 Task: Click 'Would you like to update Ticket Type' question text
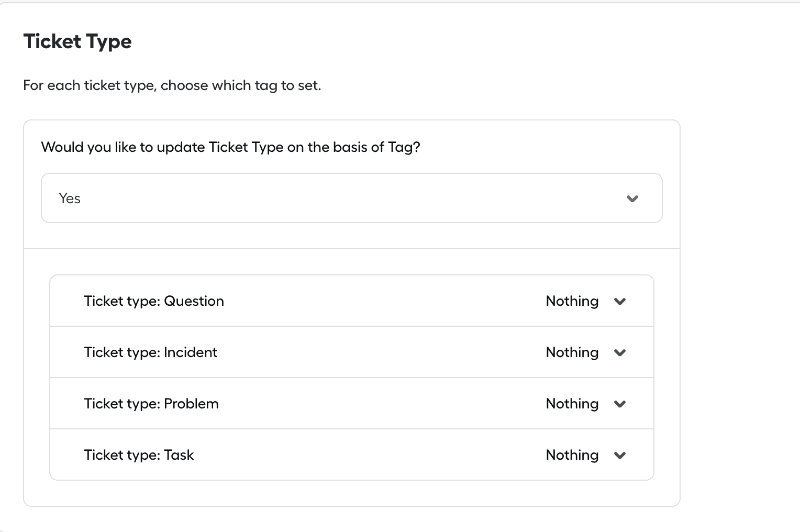pyautogui.click(x=230, y=147)
